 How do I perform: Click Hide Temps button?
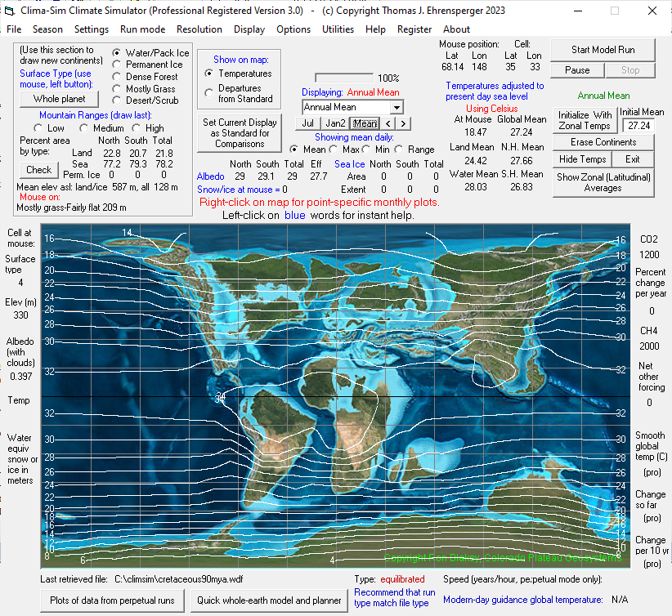coord(582,159)
